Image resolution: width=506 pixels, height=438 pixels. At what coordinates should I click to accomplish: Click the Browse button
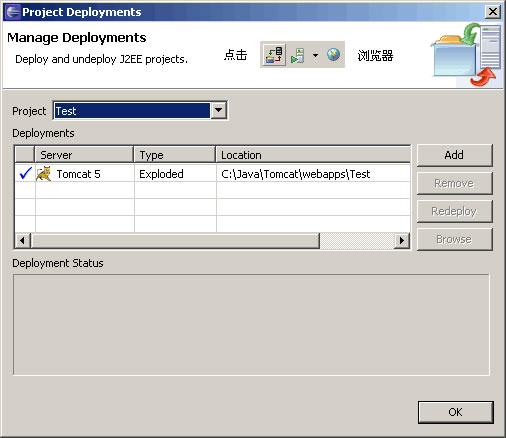click(454, 239)
